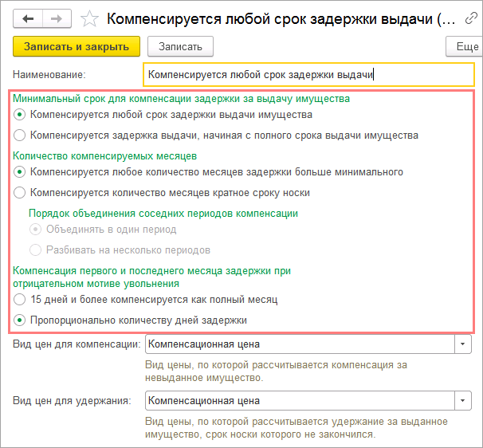
Task: Select Пропорционально количеству дней задержки
Action: [130, 320]
